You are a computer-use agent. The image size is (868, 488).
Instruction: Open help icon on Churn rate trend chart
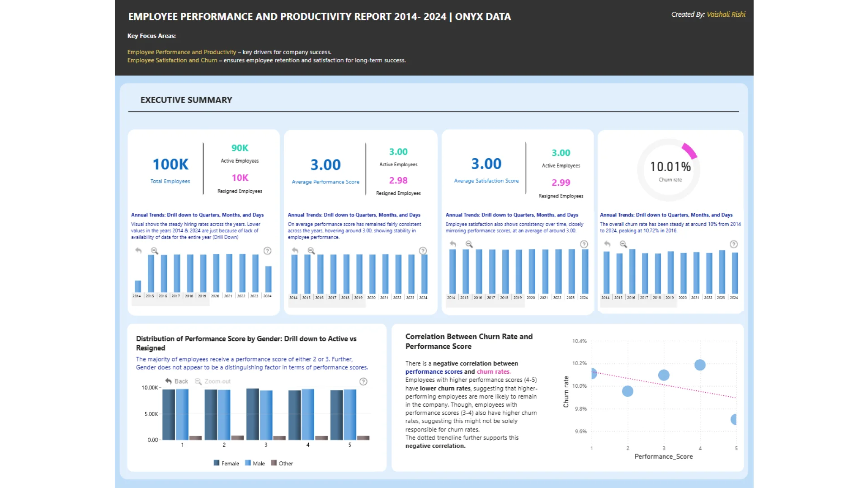[x=734, y=244]
